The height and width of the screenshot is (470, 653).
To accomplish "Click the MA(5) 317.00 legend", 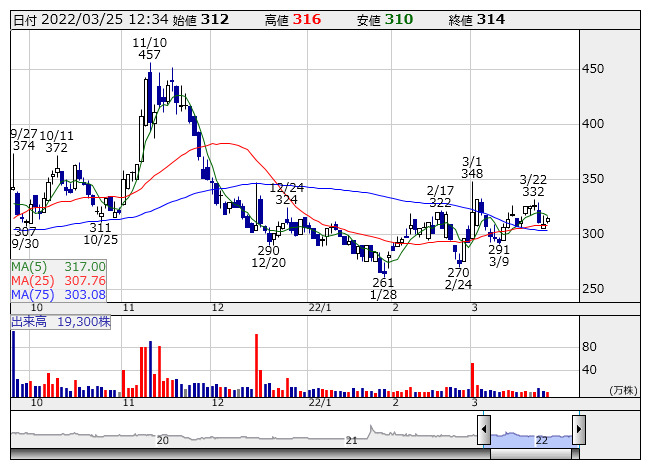I will click(58, 266).
